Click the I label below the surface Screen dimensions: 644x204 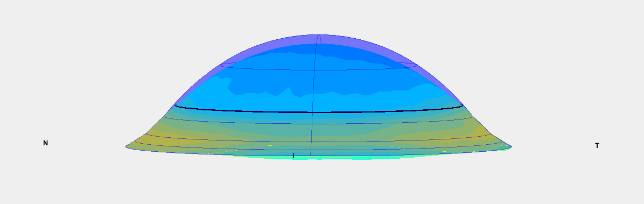tap(293, 156)
